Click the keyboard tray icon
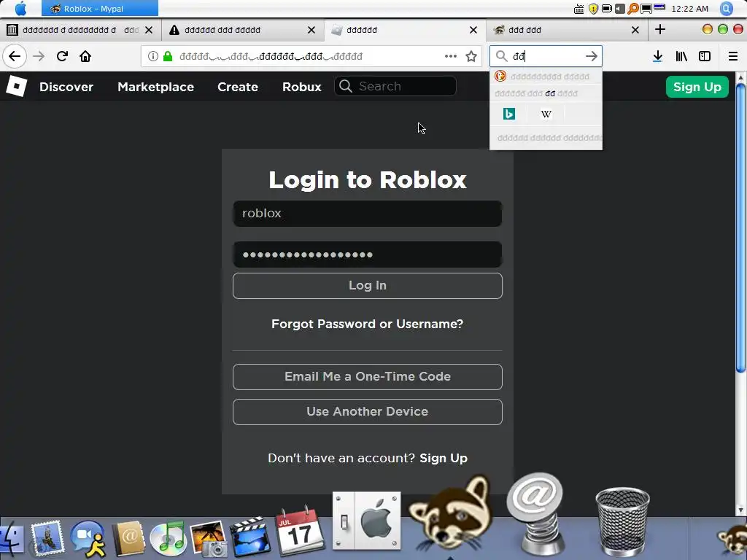This screenshot has height=560, width=747. tap(578, 9)
